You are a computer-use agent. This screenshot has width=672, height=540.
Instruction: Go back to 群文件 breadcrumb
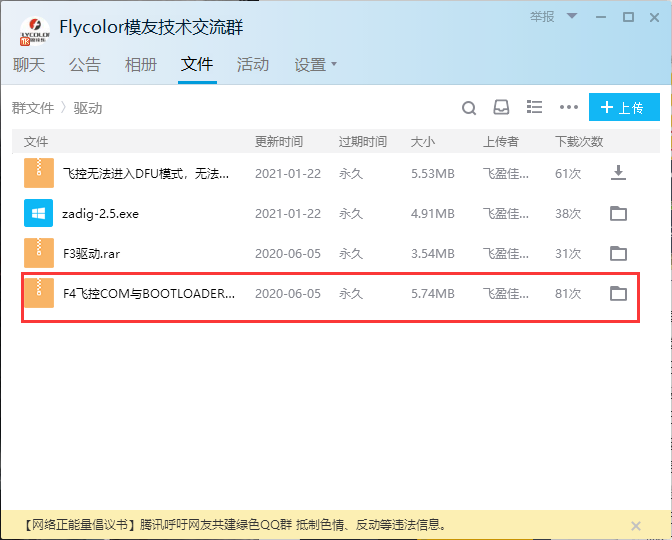[33, 108]
